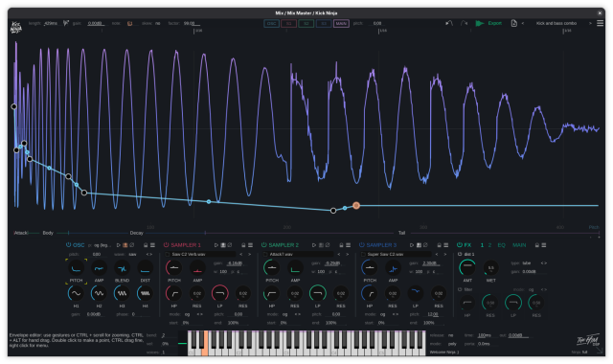Click the Kick Ninja logo
Image resolution: width=613 pixels, height=364 pixels.
tap(16, 28)
